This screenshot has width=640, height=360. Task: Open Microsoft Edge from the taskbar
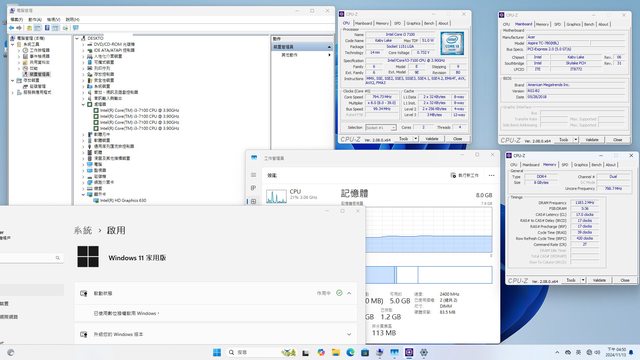click(x=350, y=352)
